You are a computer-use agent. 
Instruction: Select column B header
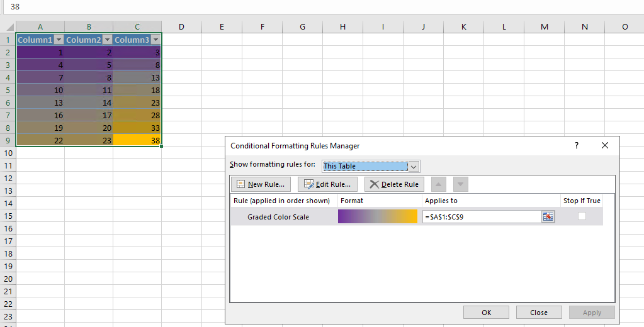pos(89,26)
